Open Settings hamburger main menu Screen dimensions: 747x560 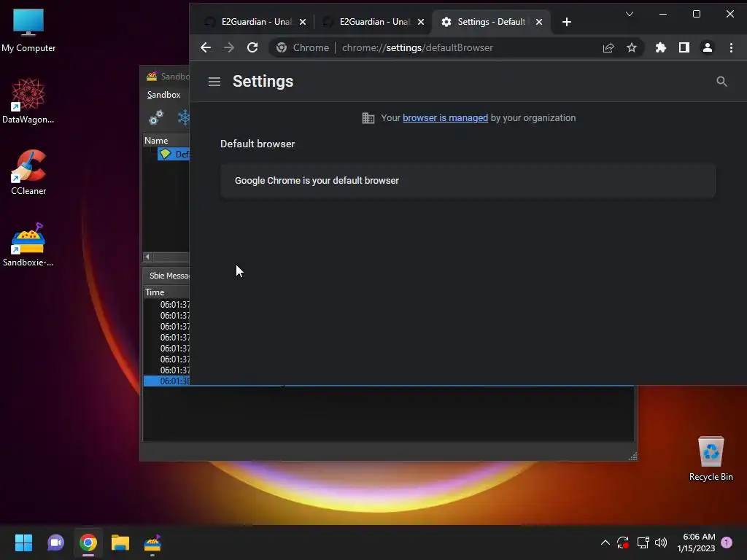214,82
